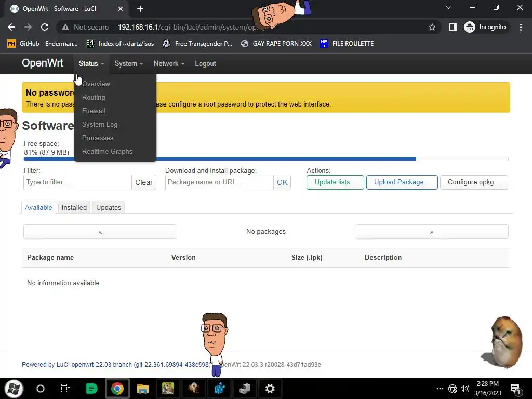
Task: Open the notification center icon
Action: 515,389
